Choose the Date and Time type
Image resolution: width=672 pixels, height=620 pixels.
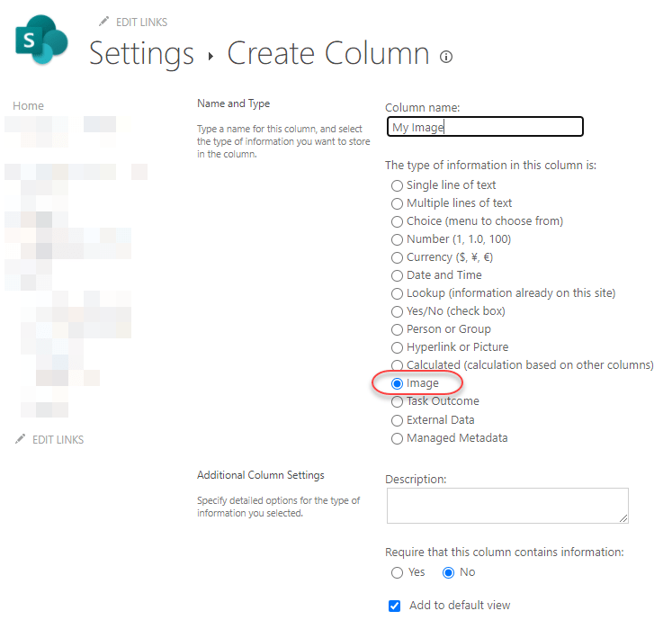pos(397,275)
